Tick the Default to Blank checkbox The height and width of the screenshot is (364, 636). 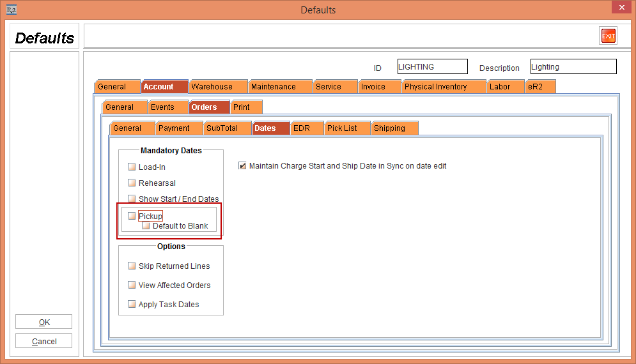coord(146,226)
